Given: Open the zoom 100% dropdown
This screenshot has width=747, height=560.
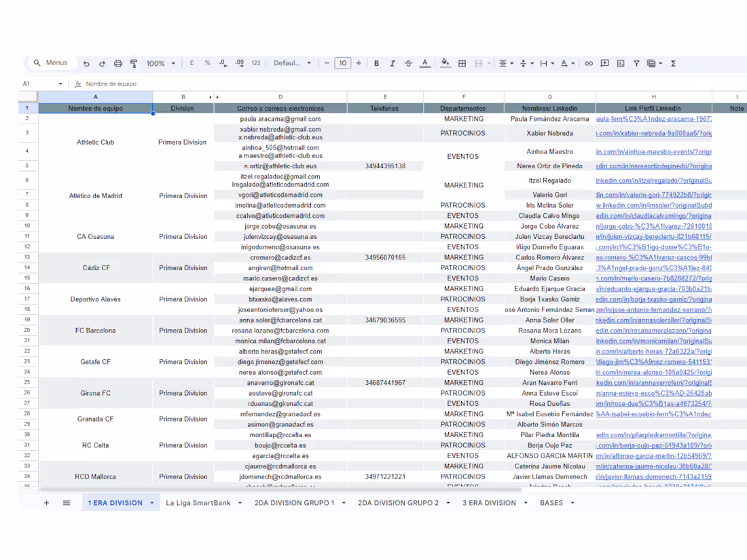Looking at the screenshot, I should 160,63.
